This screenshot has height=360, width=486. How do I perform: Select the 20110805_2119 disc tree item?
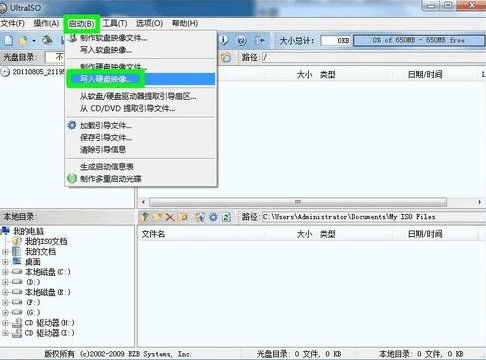pos(38,72)
